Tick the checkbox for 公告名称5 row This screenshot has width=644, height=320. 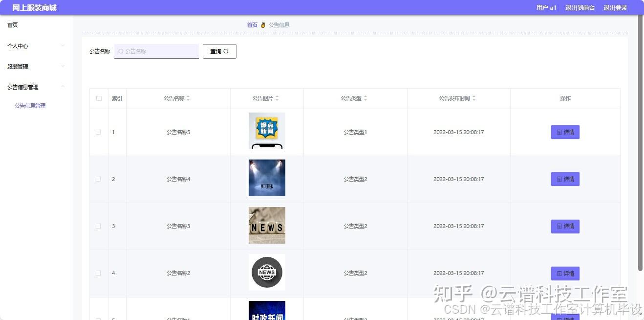coord(99,132)
